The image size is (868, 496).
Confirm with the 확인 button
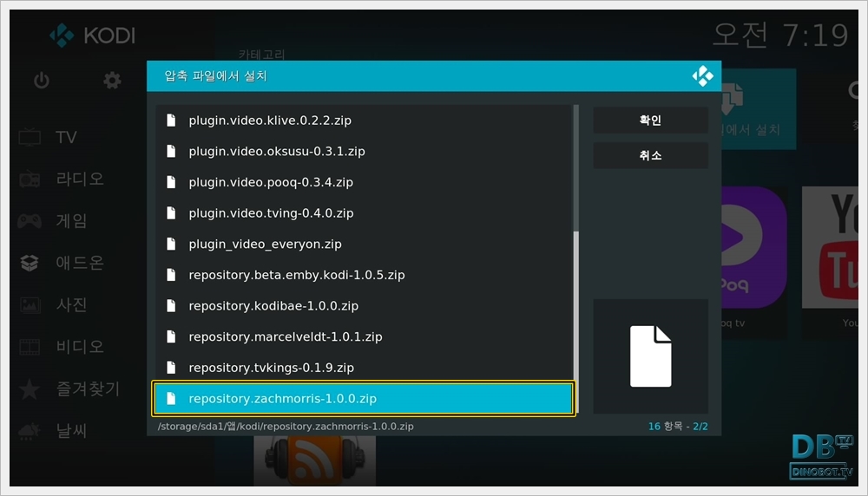[650, 120]
